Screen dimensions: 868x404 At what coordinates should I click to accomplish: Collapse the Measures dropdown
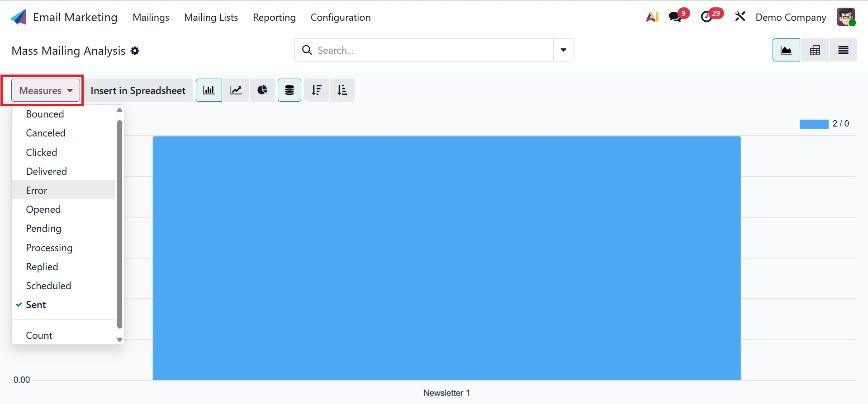46,90
